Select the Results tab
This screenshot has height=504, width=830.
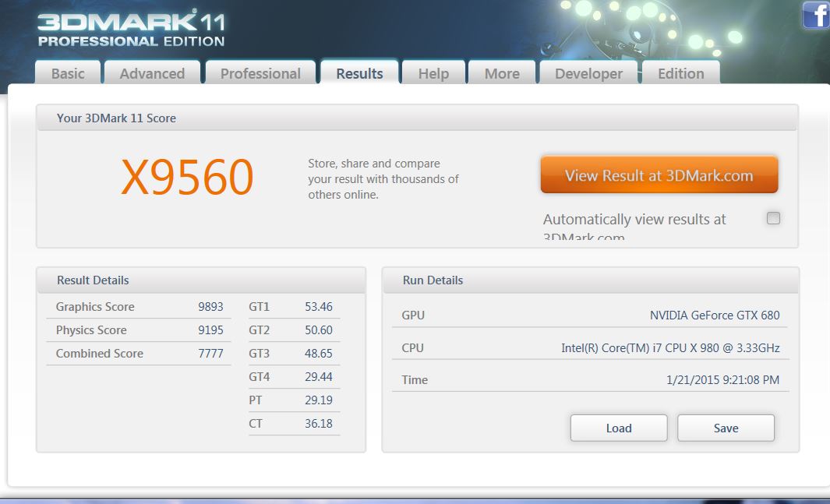359,73
